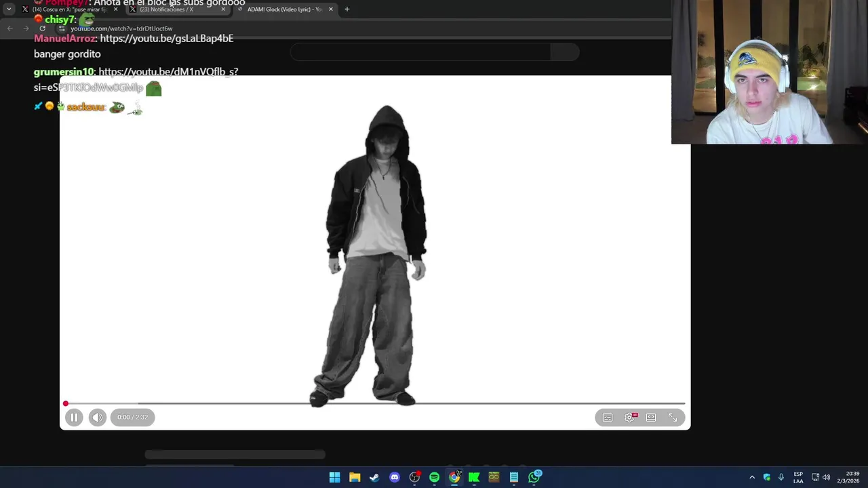Open a new browser tab
The width and height of the screenshot is (868, 488).
(347, 9)
